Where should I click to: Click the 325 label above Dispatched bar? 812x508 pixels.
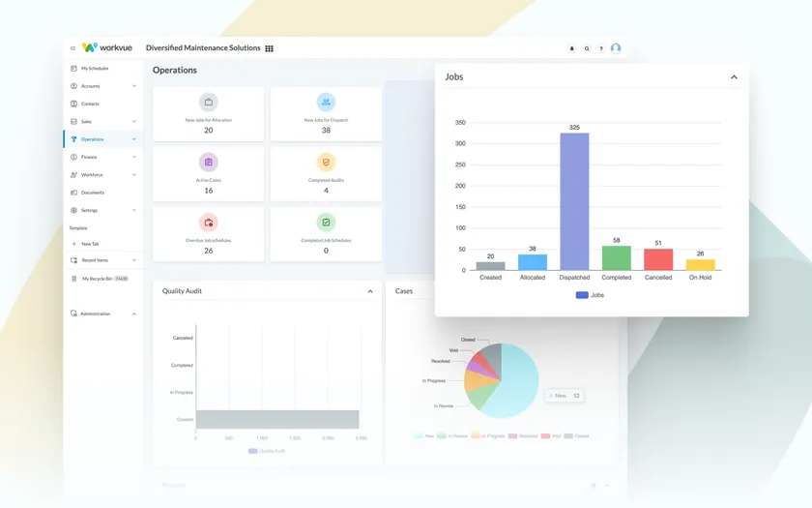tap(574, 127)
